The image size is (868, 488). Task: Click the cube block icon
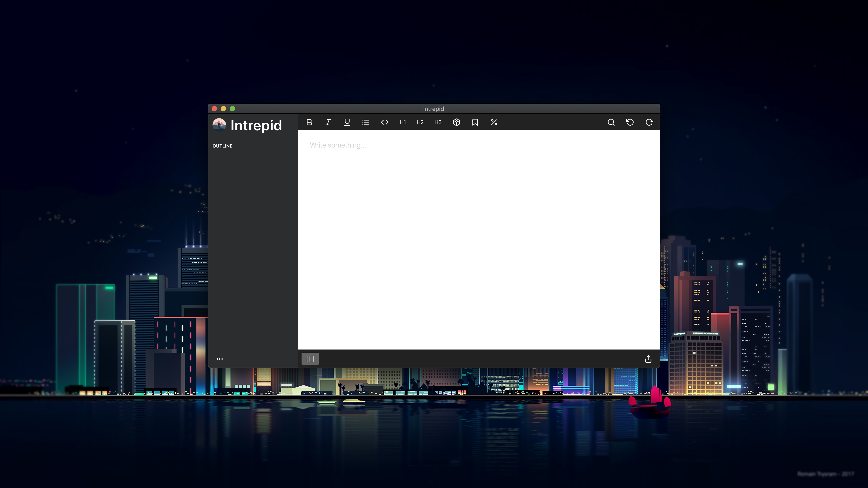click(456, 122)
